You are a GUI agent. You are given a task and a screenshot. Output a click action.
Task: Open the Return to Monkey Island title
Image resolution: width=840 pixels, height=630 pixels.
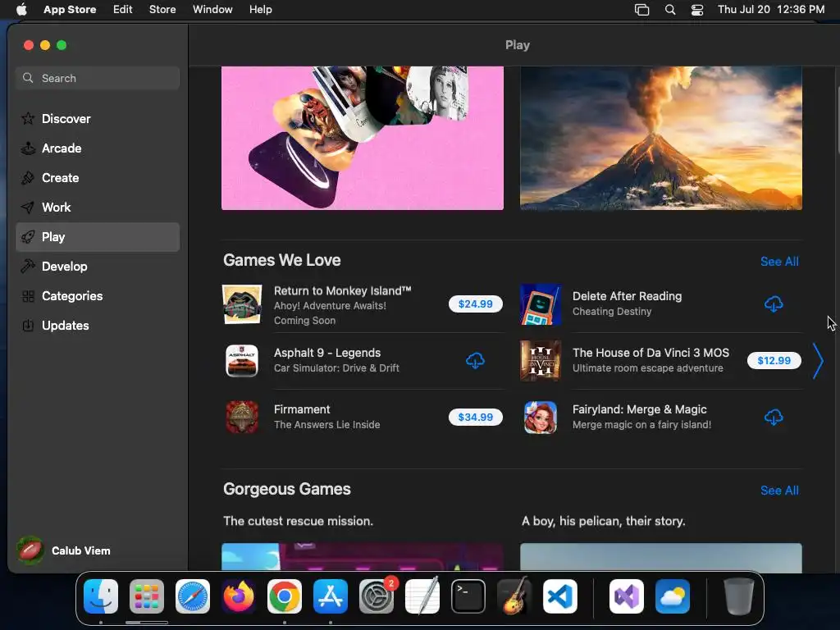click(x=342, y=291)
